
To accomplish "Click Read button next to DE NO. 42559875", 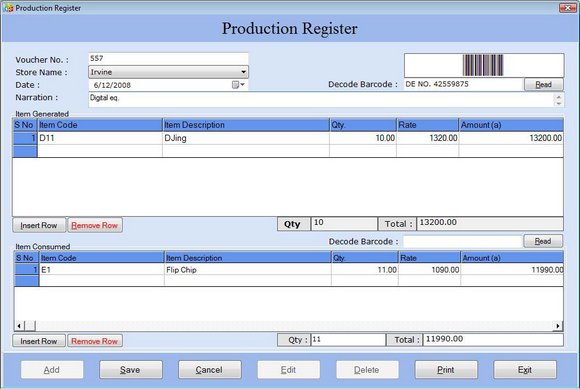I will [543, 84].
